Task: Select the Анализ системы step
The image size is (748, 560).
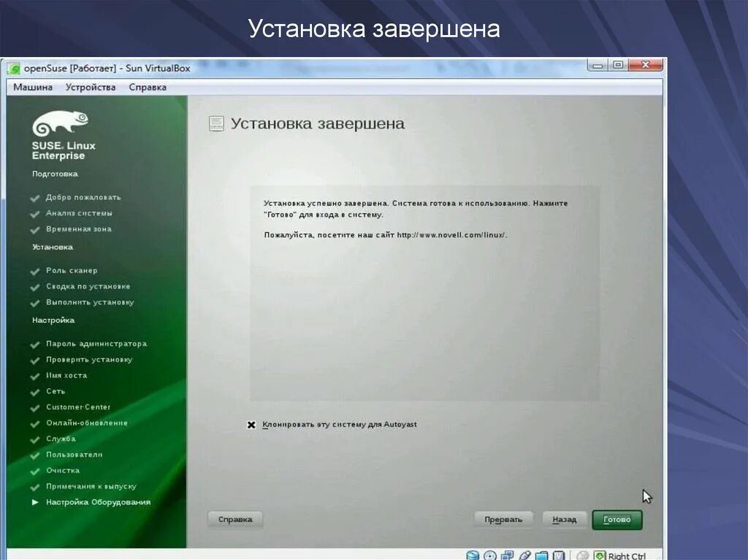Action: pyautogui.click(x=79, y=213)
